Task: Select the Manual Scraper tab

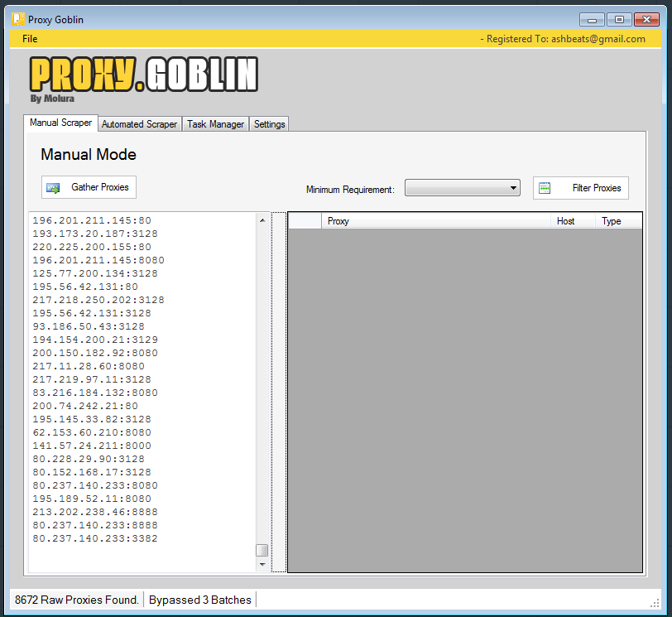Action: (x=61, y=123)
